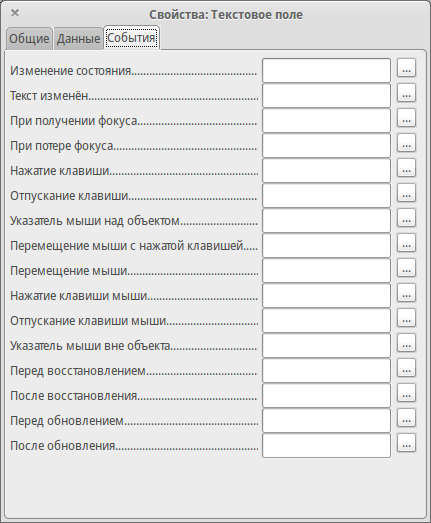Click the Перед обновлением input field

[326, 421]
